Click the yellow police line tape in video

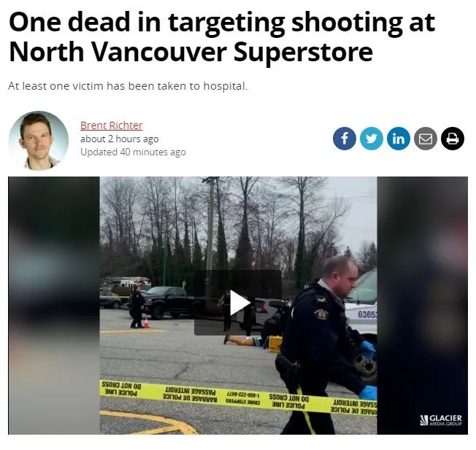pyautogui.click(x=238, y=397)
